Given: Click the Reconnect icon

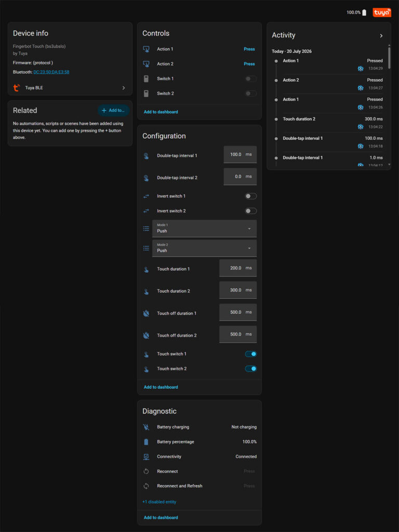Looking at the screenshot, I should (146, 471).
